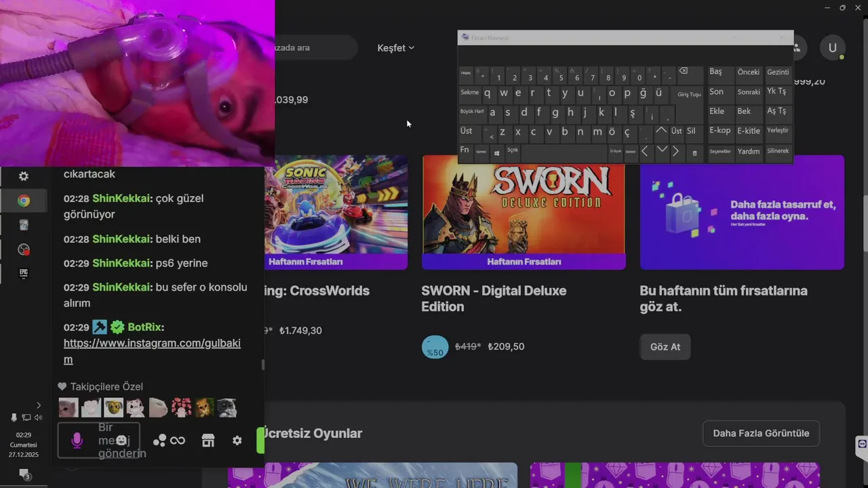
Task: Click the context menu key on the on-screen keyboard
Action: tap(694, 153)
